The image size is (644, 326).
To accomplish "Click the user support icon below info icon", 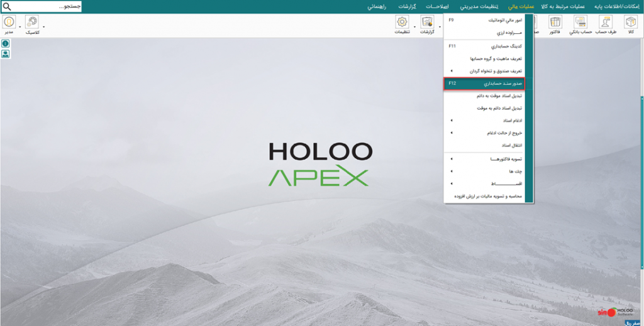I will pyautogui.click(x=5, y=54).
